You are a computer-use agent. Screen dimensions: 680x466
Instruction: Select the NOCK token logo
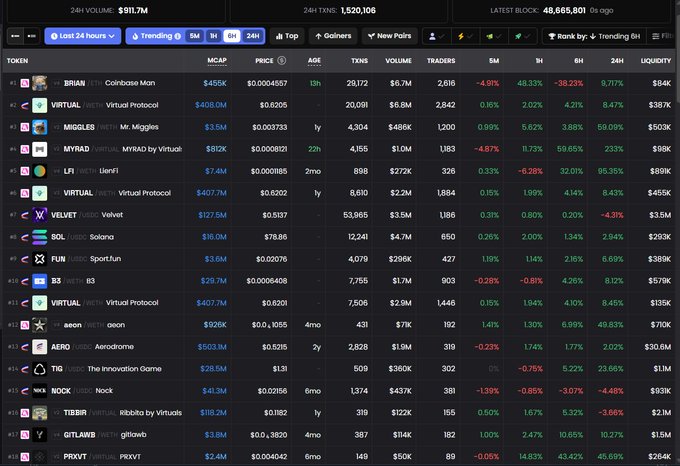(39, 391)
